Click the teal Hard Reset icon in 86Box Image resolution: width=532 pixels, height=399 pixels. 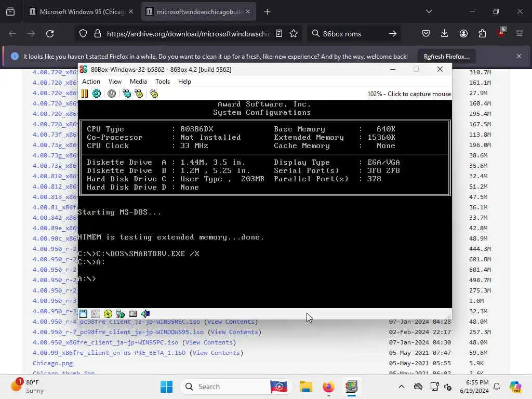[97, 94]
